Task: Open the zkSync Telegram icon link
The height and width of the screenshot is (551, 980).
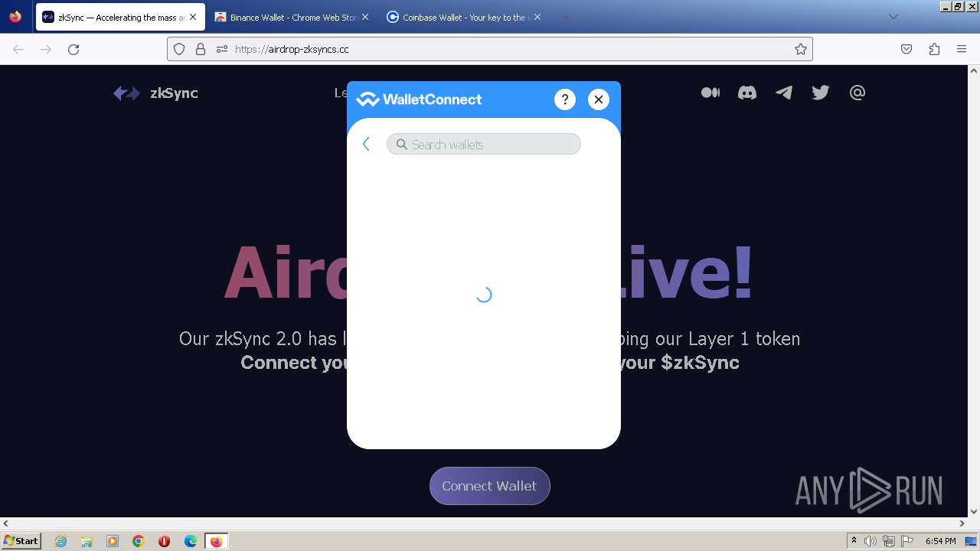Action: (784, 93)
